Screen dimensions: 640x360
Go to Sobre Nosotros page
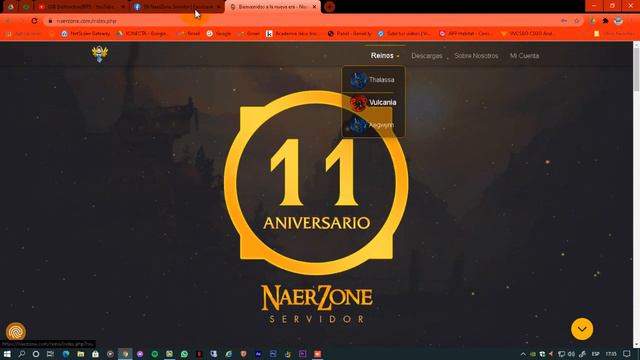coord(476,56)
